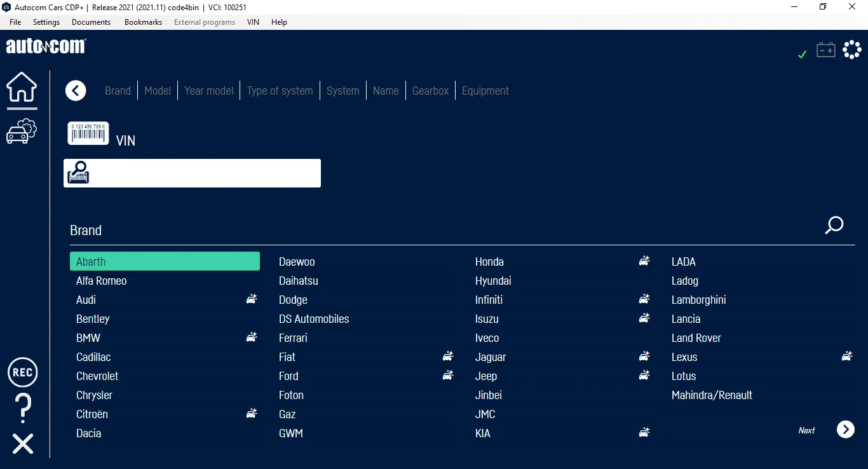
Task: Select Land Rover brand
Action: [x=696, y=338]
